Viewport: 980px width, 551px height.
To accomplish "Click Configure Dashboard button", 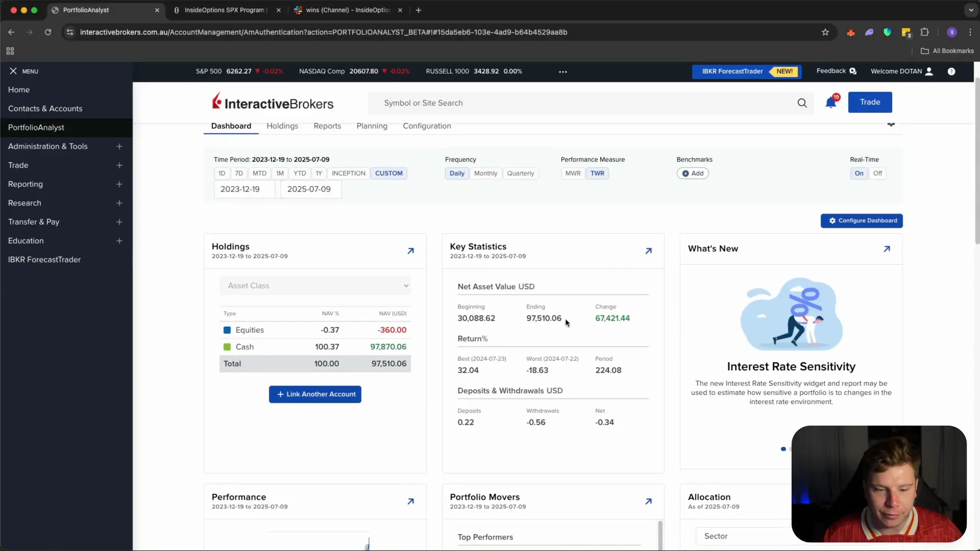I will pos(862,221).
